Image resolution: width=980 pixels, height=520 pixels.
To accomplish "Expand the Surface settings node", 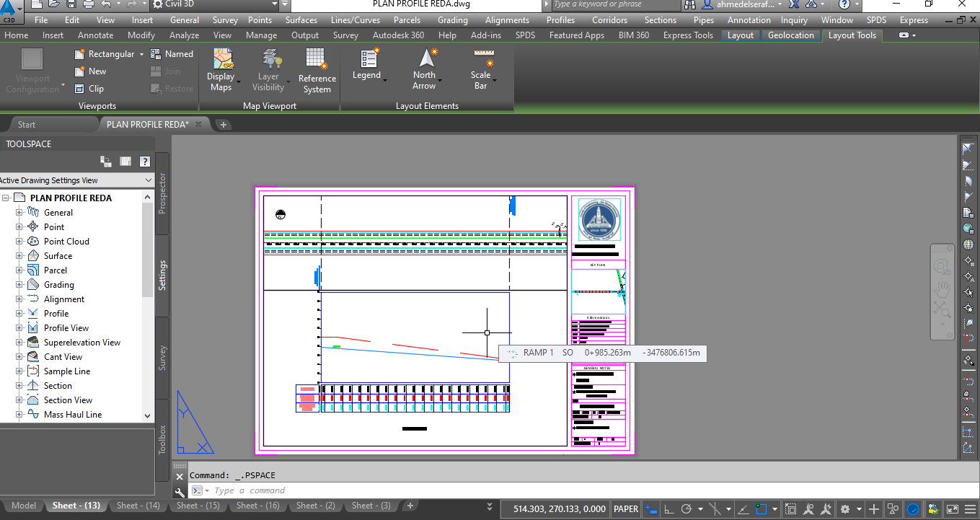I will click(x=19, y=256).
